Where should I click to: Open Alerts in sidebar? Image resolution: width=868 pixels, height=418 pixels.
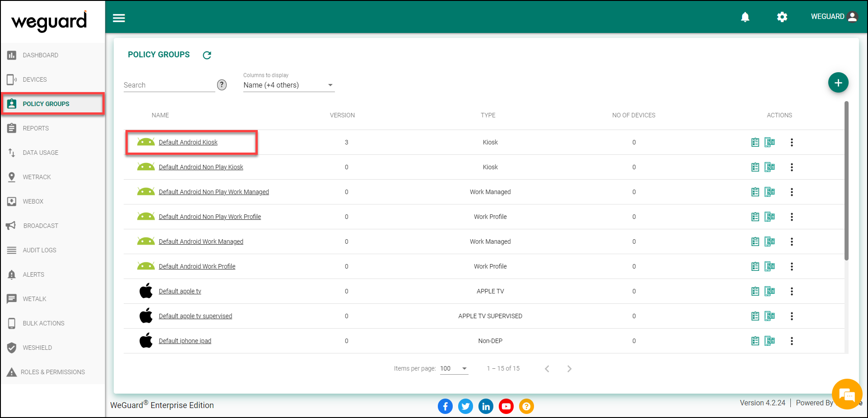pos(53,274)
